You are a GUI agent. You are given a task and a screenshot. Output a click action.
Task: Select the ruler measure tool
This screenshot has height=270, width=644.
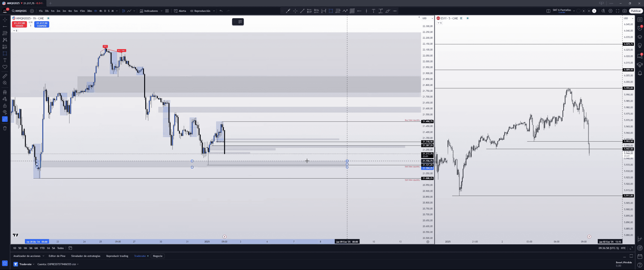pos(5,76)
